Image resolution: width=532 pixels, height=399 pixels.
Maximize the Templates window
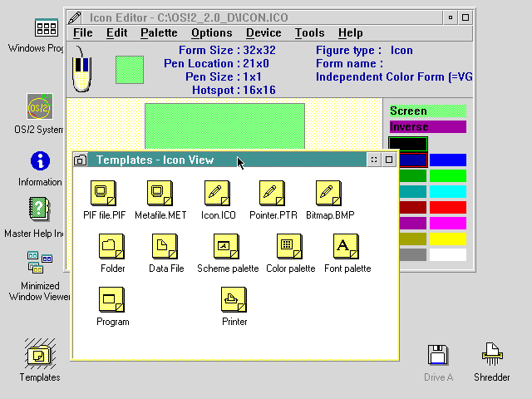389,160
